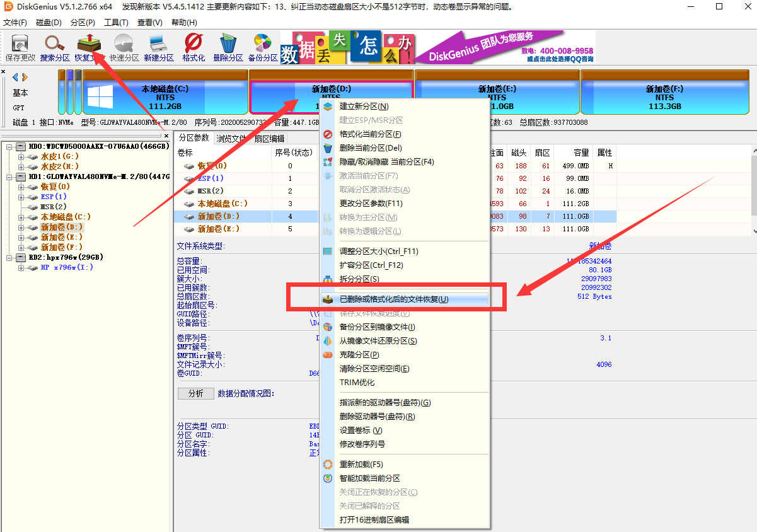Screen dimensions: 757x532
Task: Switch to the 浏览文件 tab
Action: point(231,139)
